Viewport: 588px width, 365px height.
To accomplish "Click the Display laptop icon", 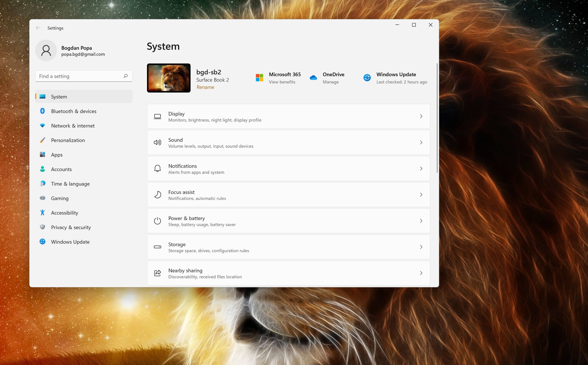I will [x=157, y=116].
